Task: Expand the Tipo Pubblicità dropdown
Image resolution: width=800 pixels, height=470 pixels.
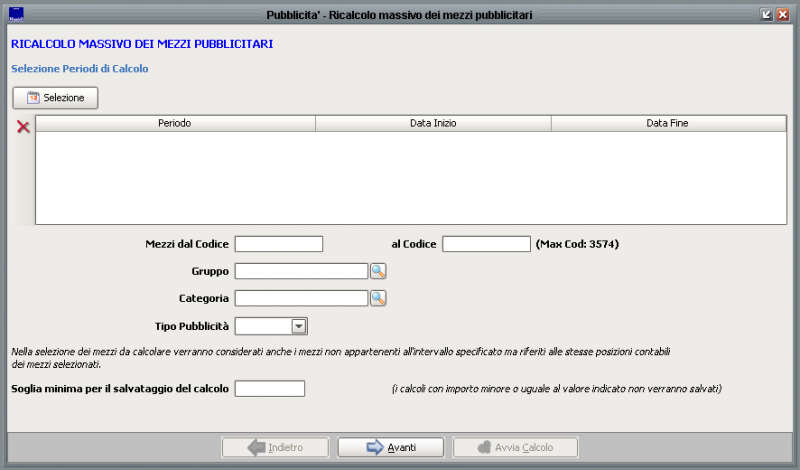Action: pyautogui.click(x=299, y=326)
